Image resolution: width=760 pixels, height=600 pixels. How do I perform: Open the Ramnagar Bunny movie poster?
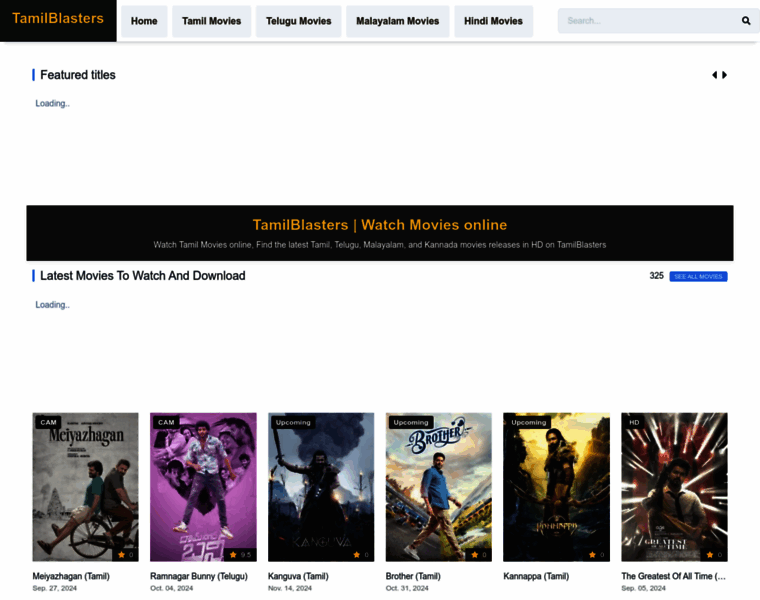pyautogui.click(x=203, y=487)
